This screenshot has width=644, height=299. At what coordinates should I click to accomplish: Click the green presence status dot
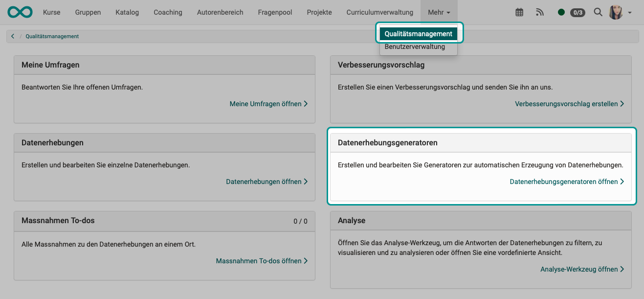(x=562, y=12)
